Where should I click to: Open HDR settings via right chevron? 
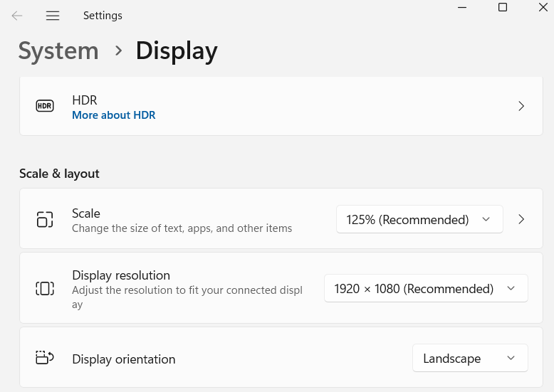coord(521,106)
